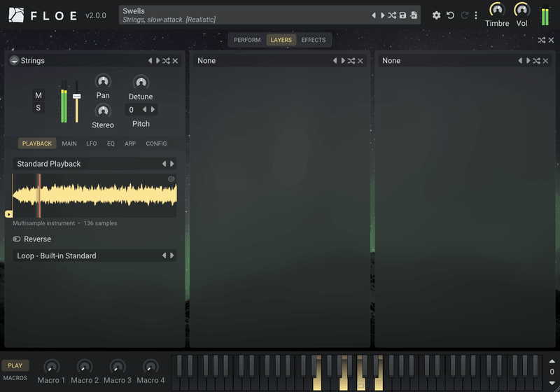Increase pitch with right arrow
The height and width of the screenshot is (392, 560).
coord(153,110)
